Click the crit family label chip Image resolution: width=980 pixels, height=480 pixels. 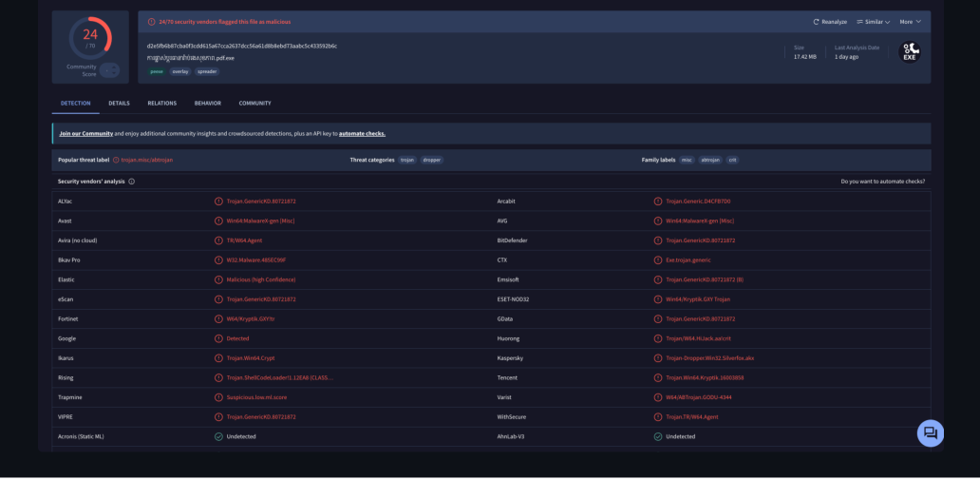pos(732,161)
